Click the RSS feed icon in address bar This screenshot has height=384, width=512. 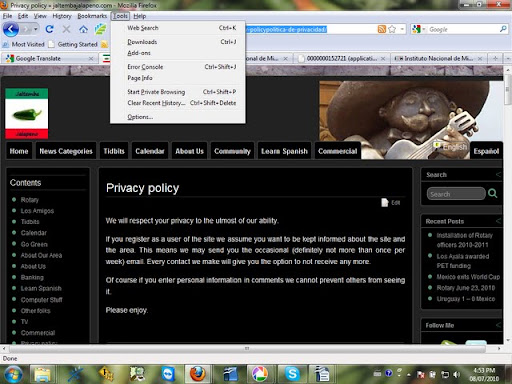tap(382, 29)
